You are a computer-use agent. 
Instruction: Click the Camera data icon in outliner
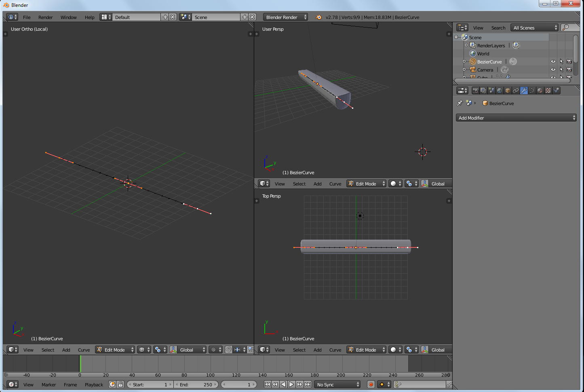click(504, 70)
